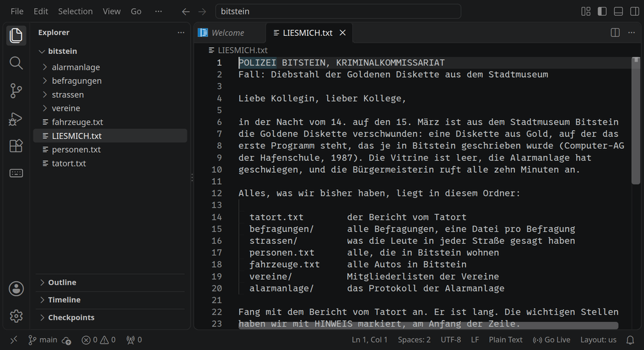644x350 pixels.
Task: Select LIESMICH.txt in explorer tree
Action: pyautogui.click(x=111, y=136)
